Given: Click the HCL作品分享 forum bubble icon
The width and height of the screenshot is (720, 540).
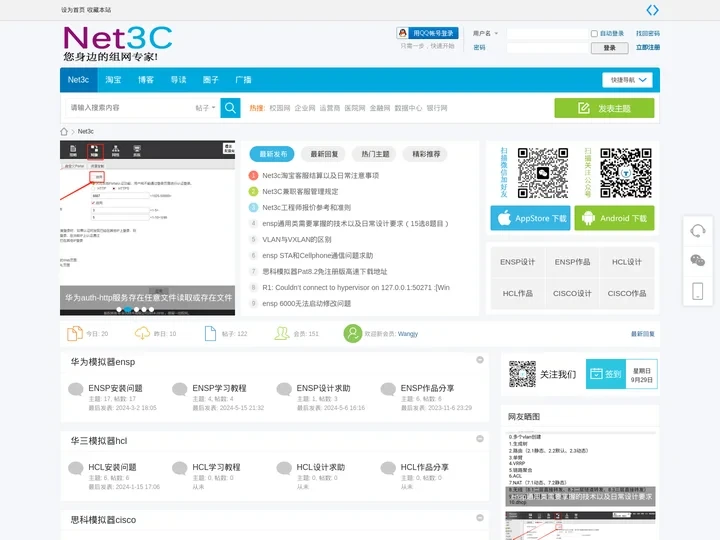Looking at the screenshot, I should tap(388, 468).
